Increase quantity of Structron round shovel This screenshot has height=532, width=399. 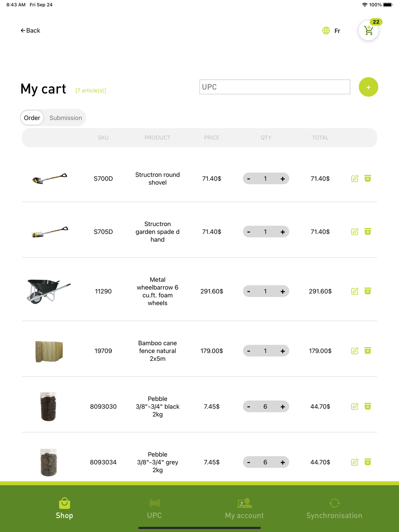pyautogui.click(x=282, y=179)
